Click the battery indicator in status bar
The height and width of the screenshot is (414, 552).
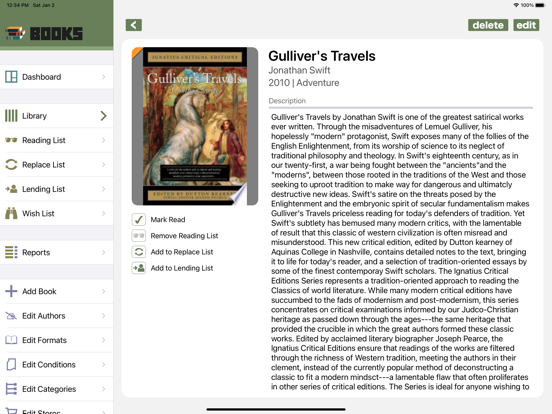pyautogui.click(x=540, y=5)
